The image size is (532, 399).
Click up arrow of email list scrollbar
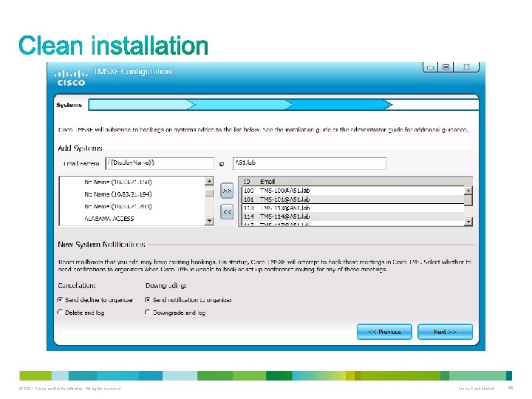(x=468, y=191)
